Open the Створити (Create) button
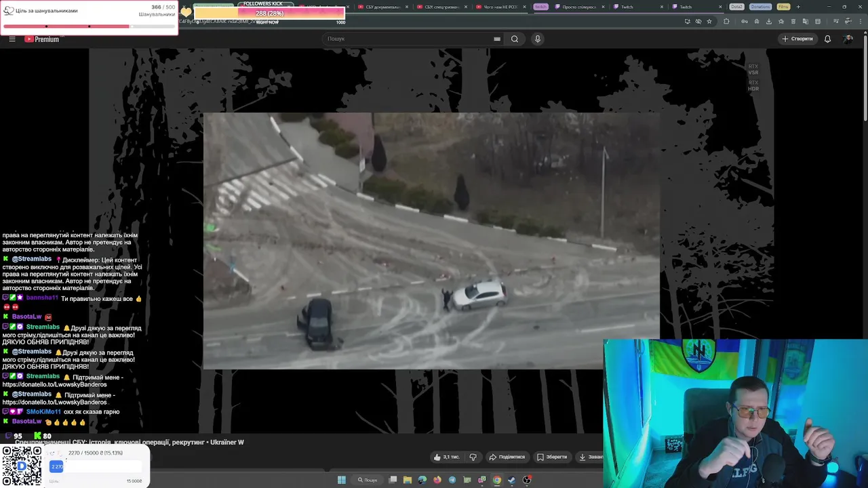This screenshot has height=488, width=868. tap(797, 39)
